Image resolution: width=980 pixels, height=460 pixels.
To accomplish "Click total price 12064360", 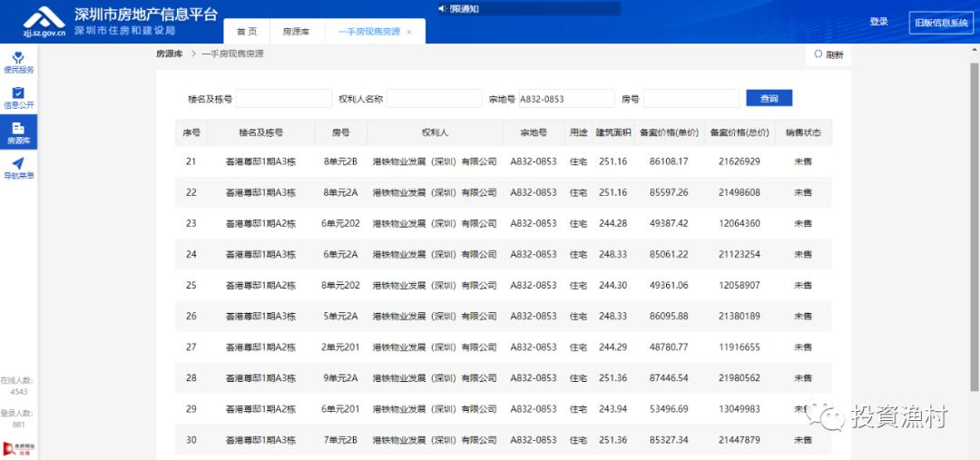I will tap(740, 224).
